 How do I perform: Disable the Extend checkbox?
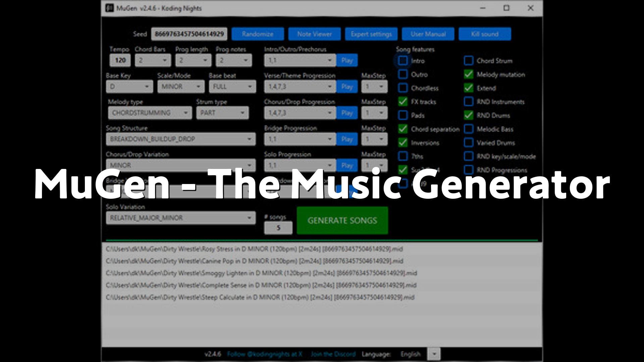469,88
